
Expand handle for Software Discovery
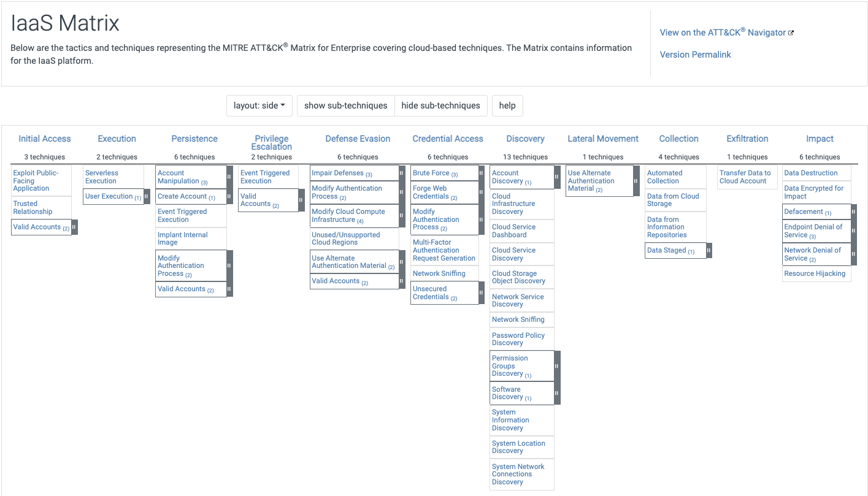tap(557, 393)
